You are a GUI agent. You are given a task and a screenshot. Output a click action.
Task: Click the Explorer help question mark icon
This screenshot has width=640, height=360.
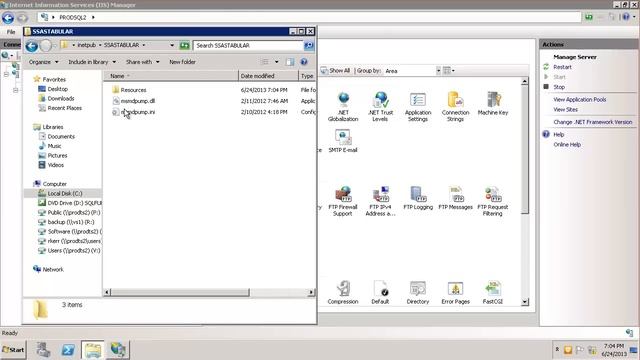click(304, 62)
